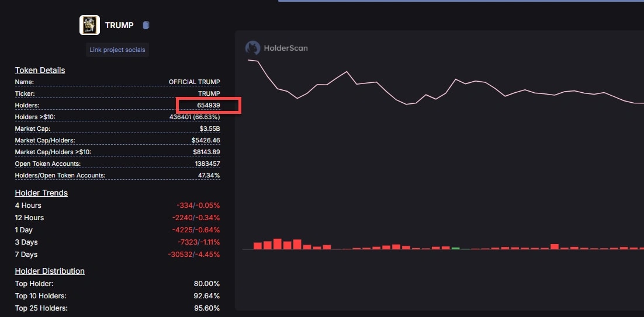Select the Top 10 Holders value 92.64%
Image resolution: width=644 pixels, height=317 pixels.
[x=207, y=295]
